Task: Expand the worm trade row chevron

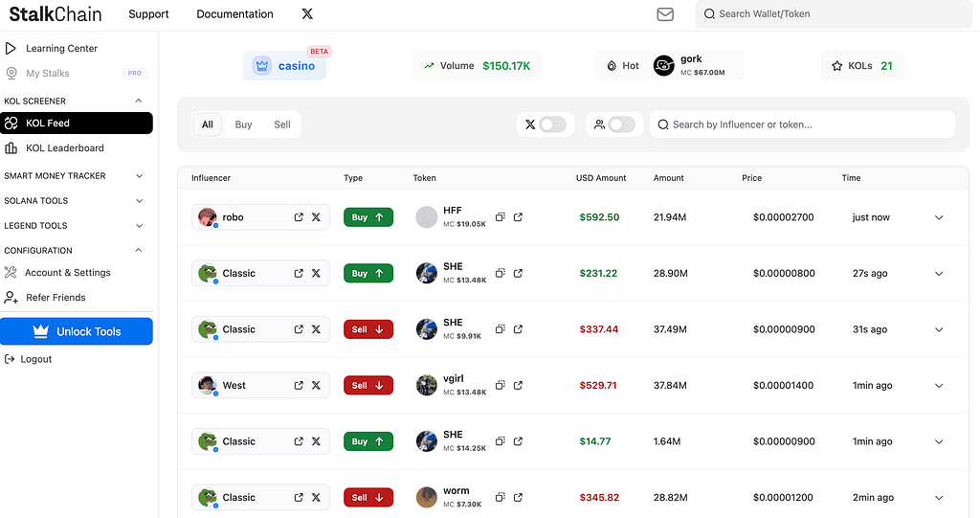Action: tap(939, 498)
